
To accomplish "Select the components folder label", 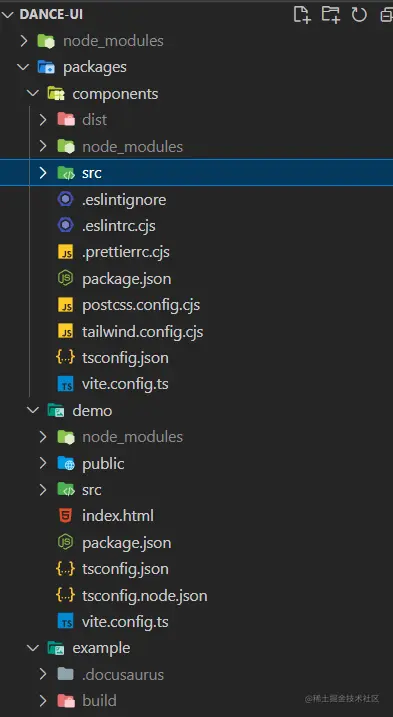I will [x=115, y=94].
